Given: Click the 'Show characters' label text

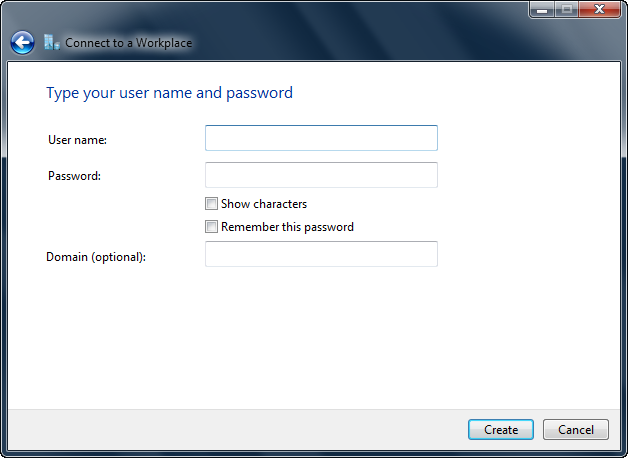Looking at the screenshot, I should click(x=264, y=204).
